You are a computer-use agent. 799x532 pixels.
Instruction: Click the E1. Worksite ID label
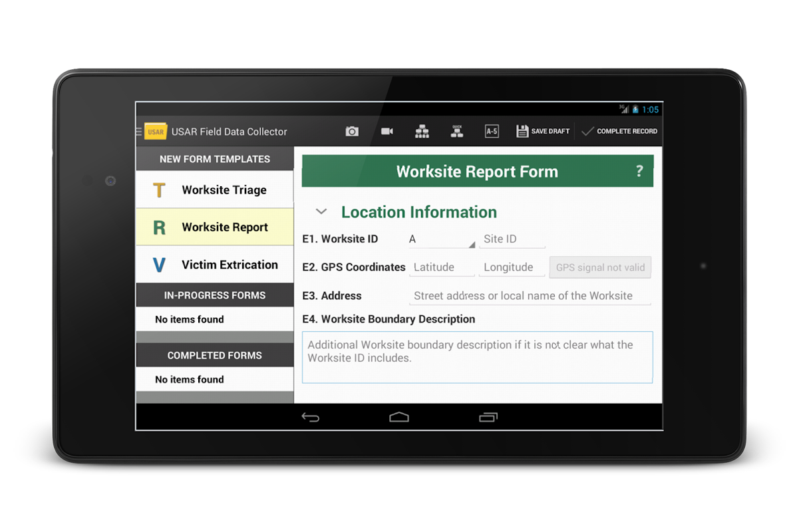pyautogui.click(x=340, y=239)
